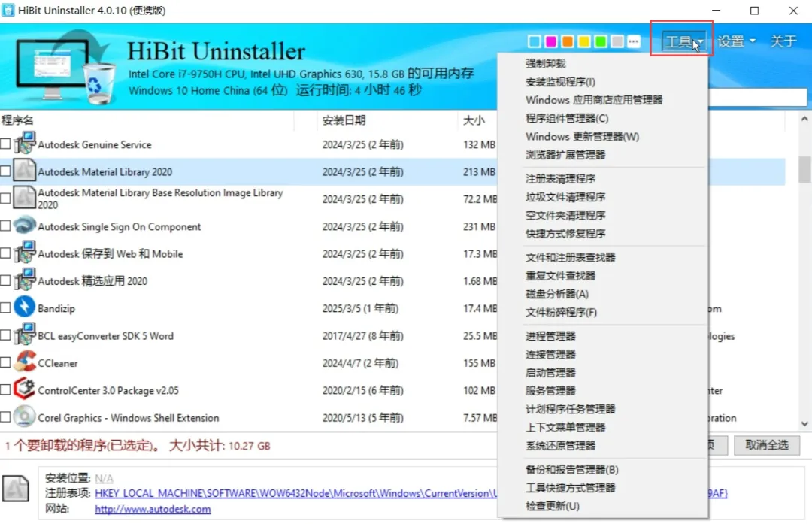Click the ControlCenter 3.0 Package icon

24,389
